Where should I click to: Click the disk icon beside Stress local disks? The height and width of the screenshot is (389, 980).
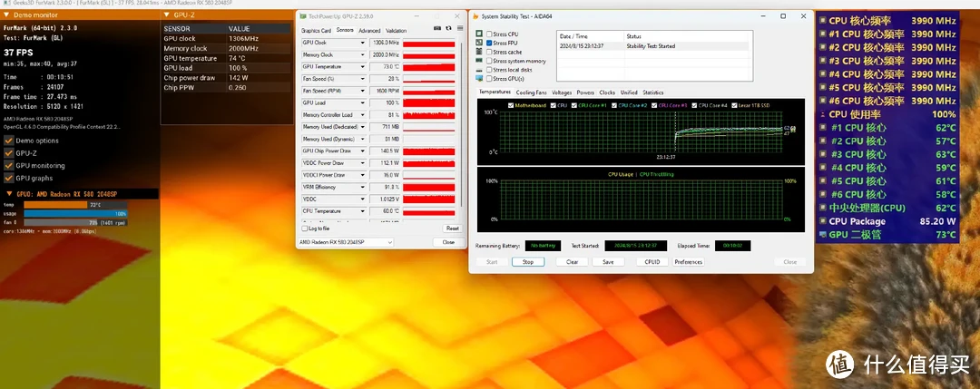tap(479, 70)
